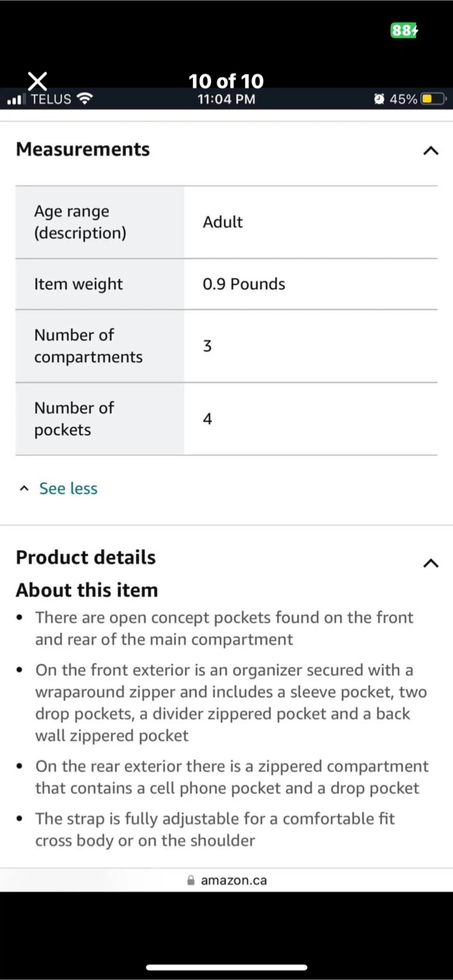This screenshot has width=453, height=980.
Task: Tap the 10 of 10 image counter
Action: pyautogui.click(x=225, y=82)
